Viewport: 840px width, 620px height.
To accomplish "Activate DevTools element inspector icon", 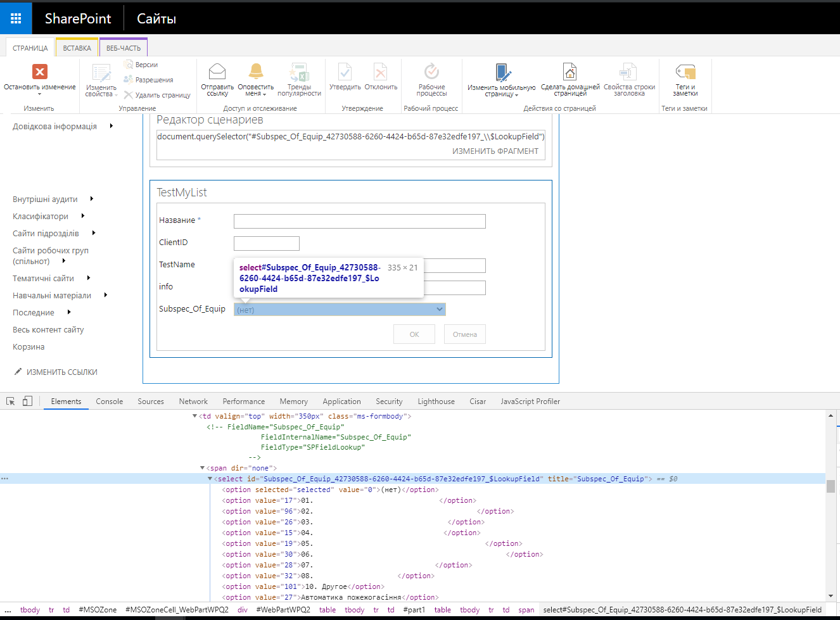I will [x=11, y=401].
